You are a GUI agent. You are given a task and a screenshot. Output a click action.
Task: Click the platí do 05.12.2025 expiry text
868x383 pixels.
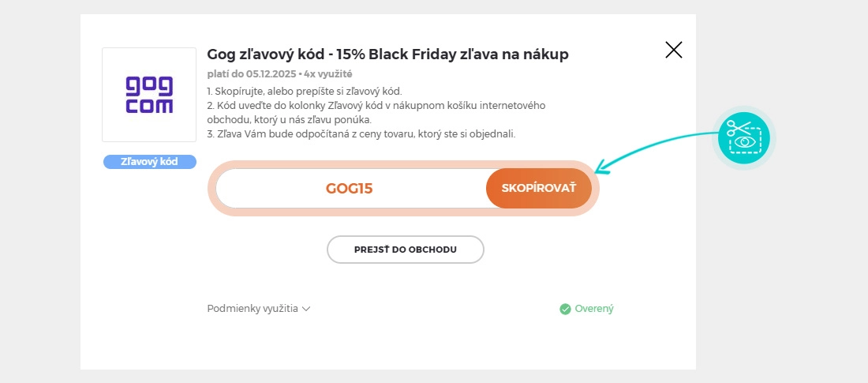click(251, 73)
